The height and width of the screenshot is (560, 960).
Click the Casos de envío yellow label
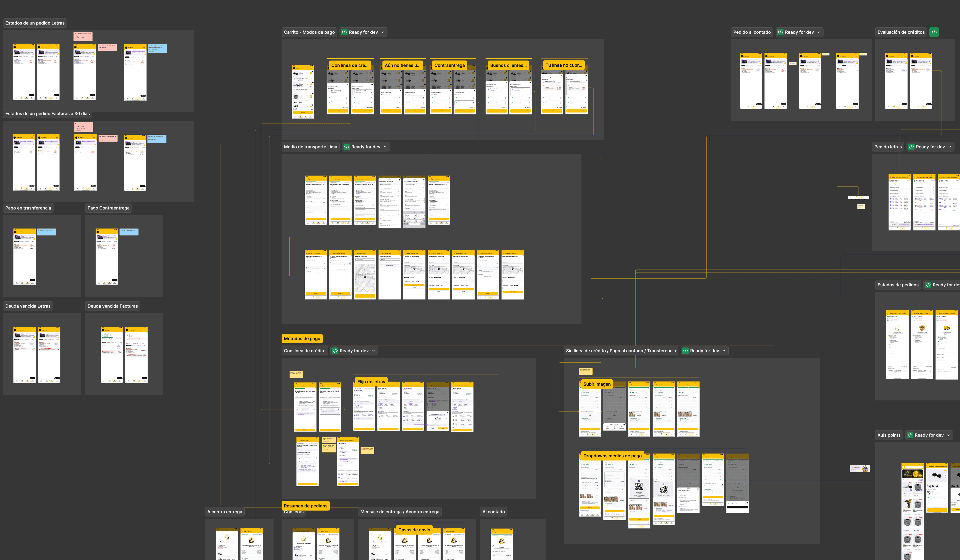pos(414,530)
